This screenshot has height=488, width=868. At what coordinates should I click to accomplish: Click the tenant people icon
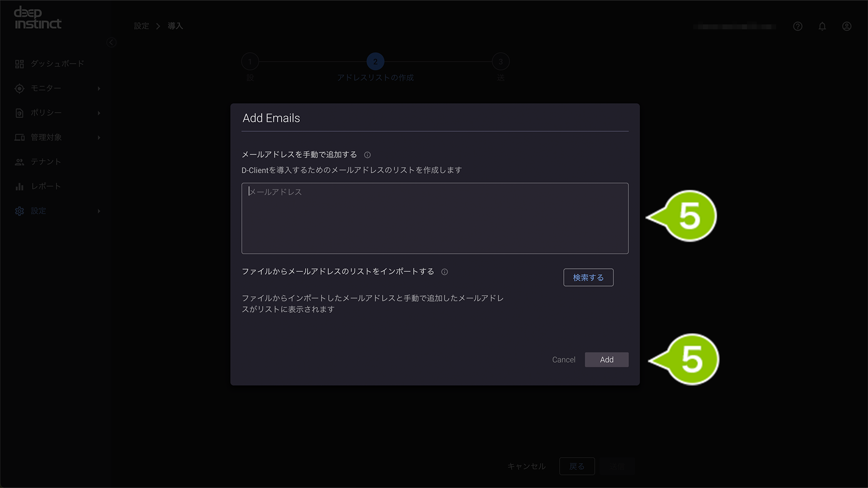coord(20,162)
